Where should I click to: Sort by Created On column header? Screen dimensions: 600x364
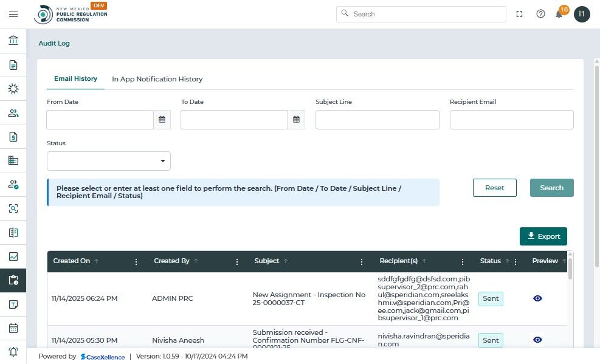point(72,261)
